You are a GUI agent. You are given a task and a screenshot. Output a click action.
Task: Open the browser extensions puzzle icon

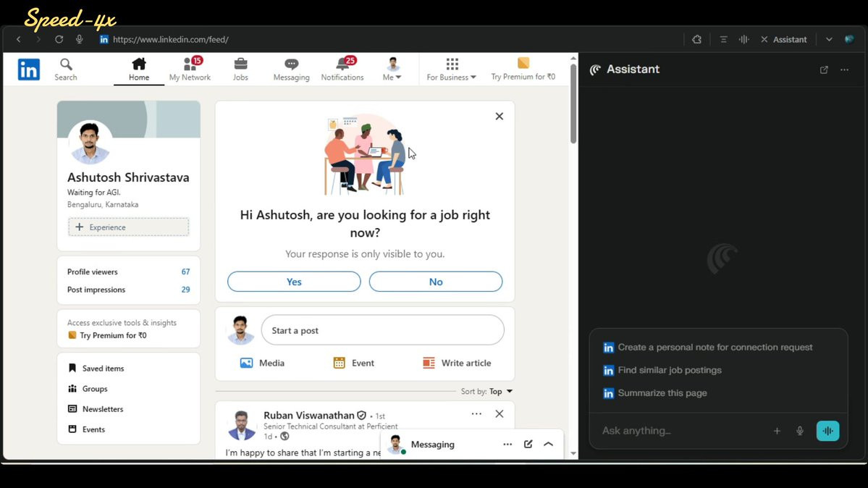click(x=696, y=39)
